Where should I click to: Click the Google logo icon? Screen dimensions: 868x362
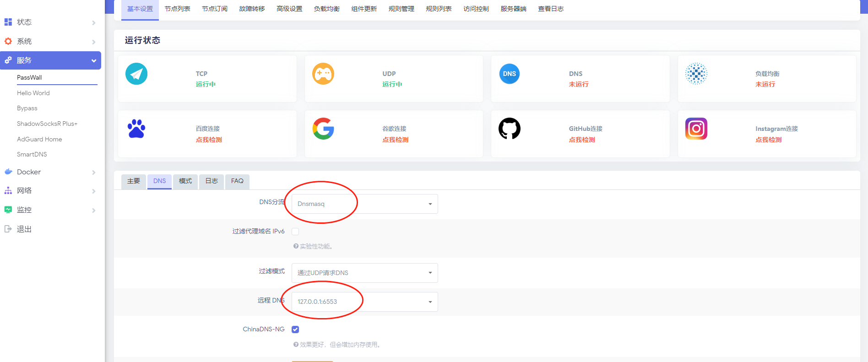pos(323,129)
